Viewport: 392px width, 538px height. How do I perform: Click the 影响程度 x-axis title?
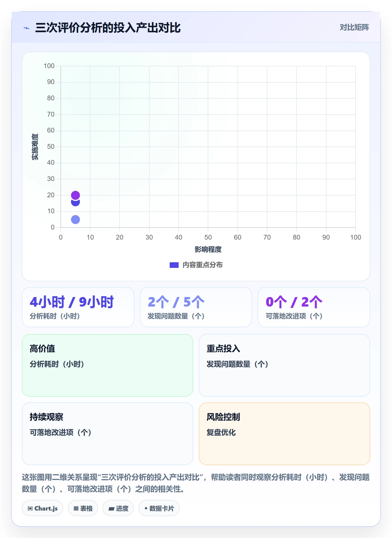tap(208, 249)
